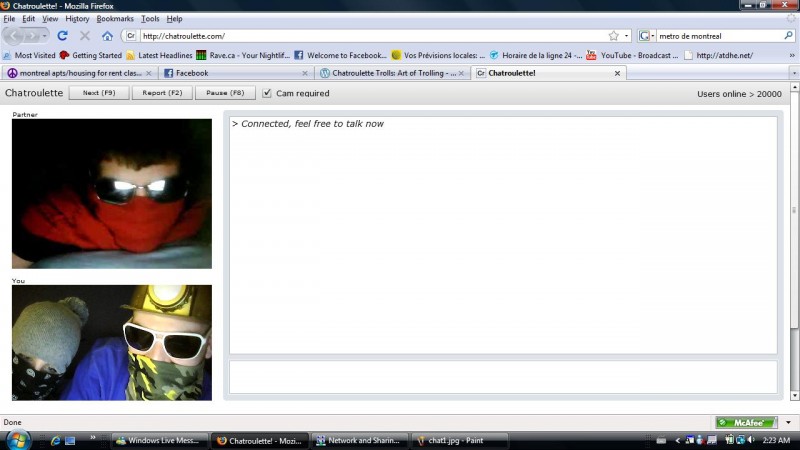Click the You webcam video
Image resolution: width=800 pixels, height=450 pixels.
pos(112,343)
